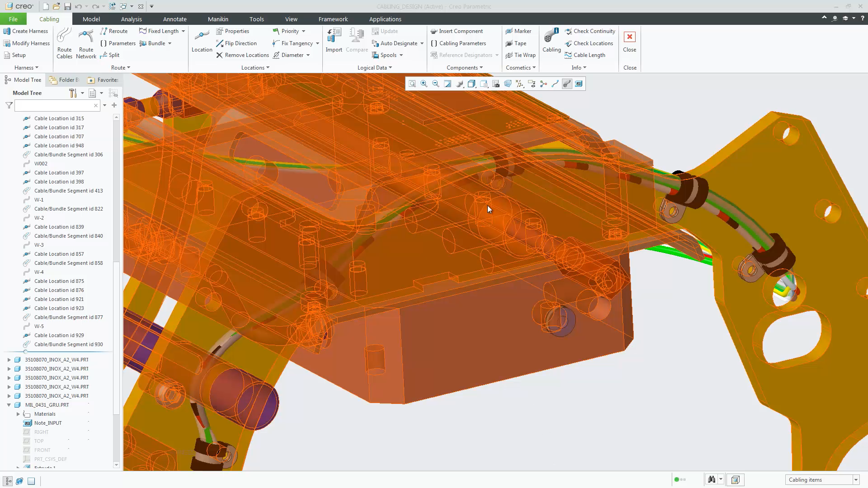Switch to the Folder Browser tab

(x=64, y=80)
